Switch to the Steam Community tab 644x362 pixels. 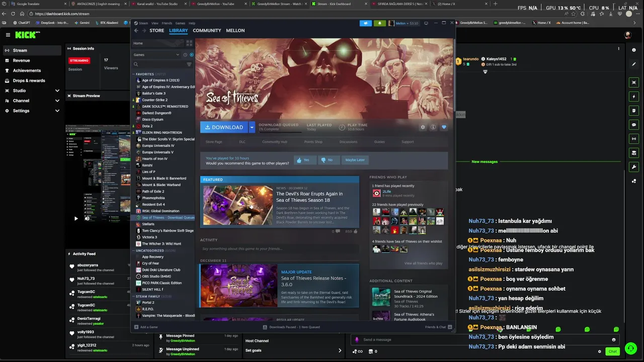(207, 31)
